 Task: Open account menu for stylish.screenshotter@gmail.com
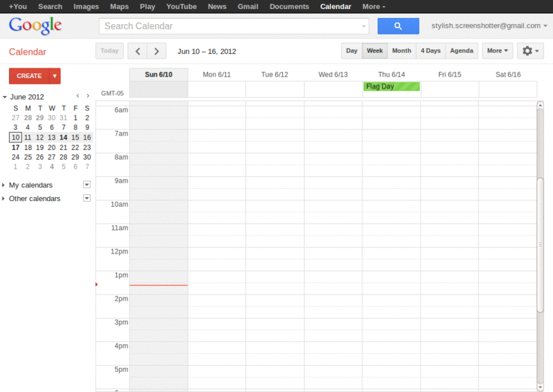(489, 26)
